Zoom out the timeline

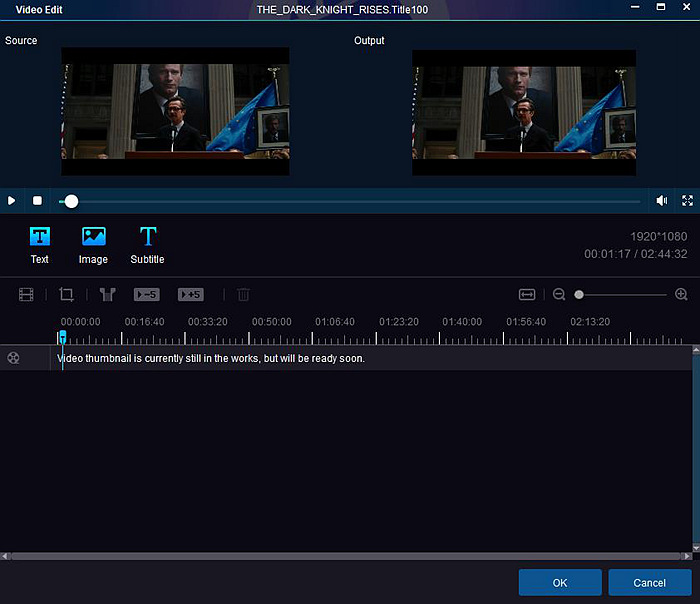click(x=559, y=295)
